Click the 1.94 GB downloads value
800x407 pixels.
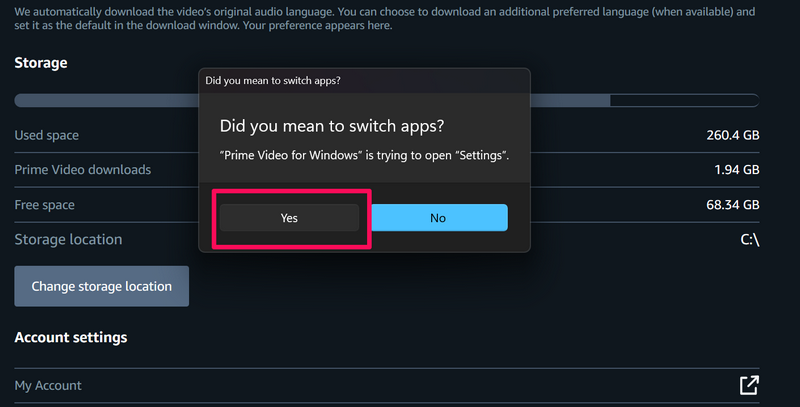(736, 170)
